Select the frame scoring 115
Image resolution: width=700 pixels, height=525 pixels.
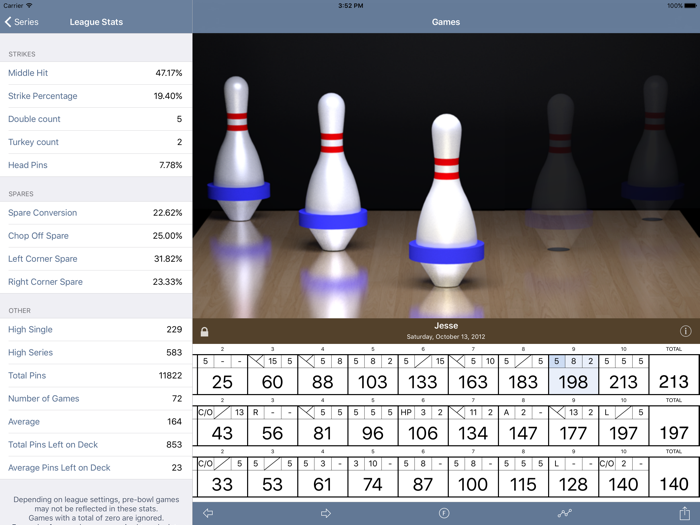click(x=523, y=477)
